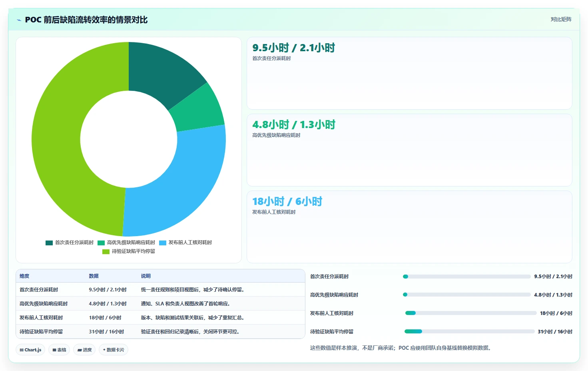Screen dimensions: 588x371
Task: Click progress value 18小时 / 6小时
Action: (x=556, y=313)
